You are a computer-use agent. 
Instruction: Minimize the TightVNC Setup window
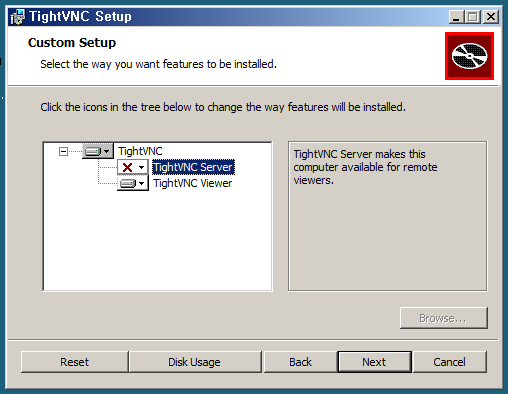[x=456, y=17]
